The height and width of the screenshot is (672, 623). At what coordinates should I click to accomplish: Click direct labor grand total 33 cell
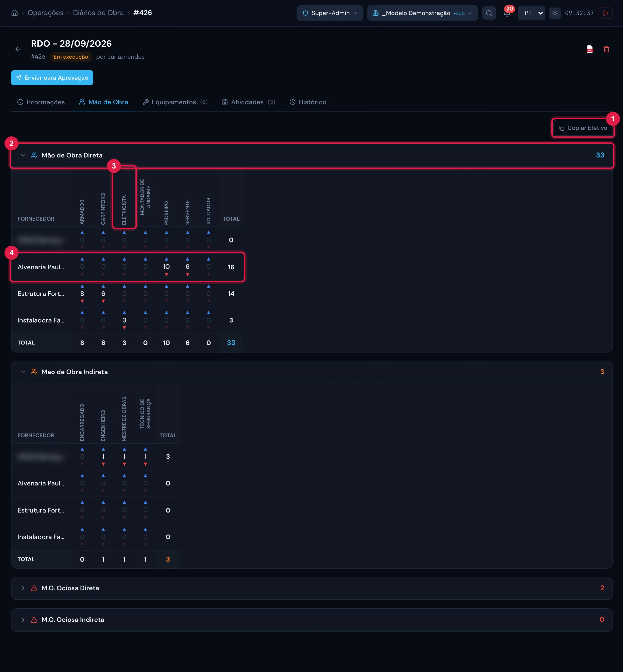click(x=231, y=343)
